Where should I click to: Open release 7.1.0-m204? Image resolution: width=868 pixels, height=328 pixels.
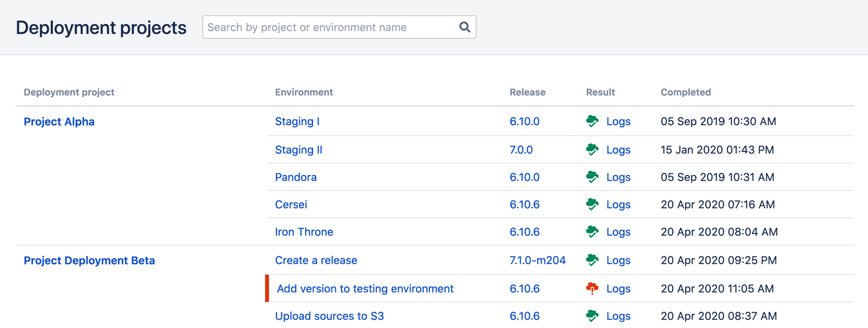[538, 260]
